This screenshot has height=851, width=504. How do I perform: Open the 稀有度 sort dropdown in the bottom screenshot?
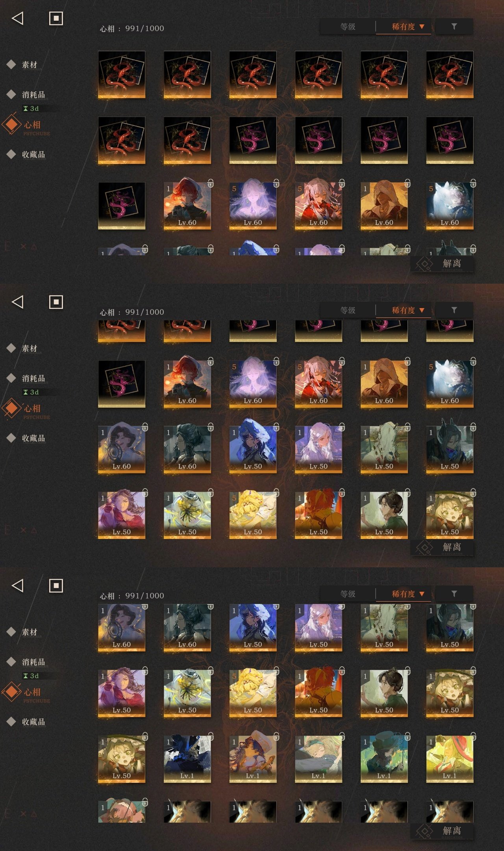tap(404, 594)
